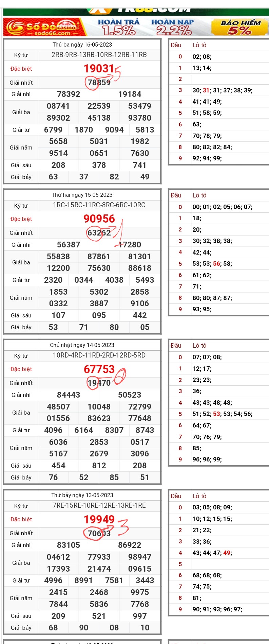The image size is (269, 644).
Task: Select sixth prize number 812
Action: [x=99, y=466]
